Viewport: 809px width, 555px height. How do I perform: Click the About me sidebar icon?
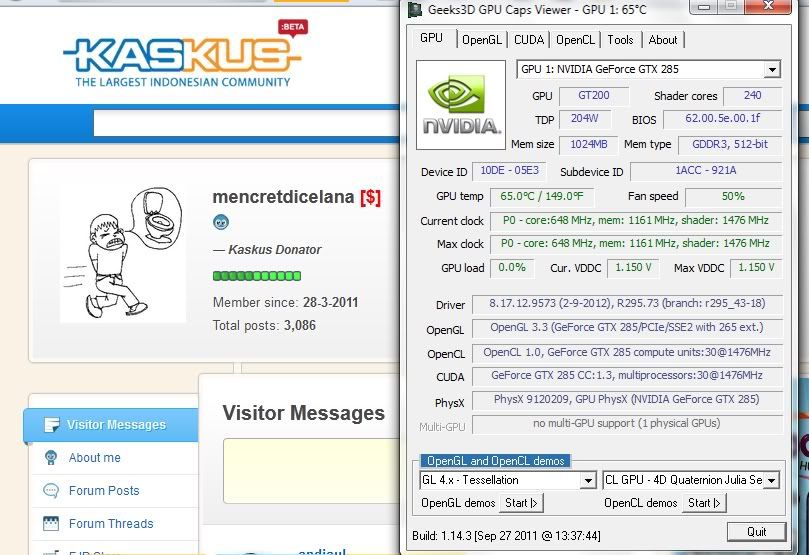pyautogui.click(x=51, y=458)
